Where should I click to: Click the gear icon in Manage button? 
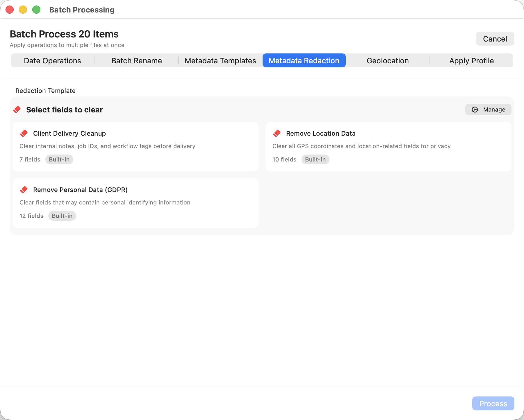coord(475,110)
